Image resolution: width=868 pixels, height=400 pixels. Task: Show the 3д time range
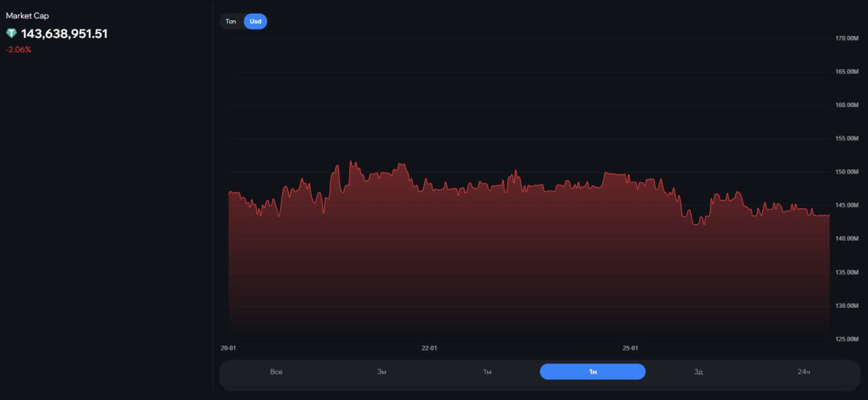[x=698, y=372]
